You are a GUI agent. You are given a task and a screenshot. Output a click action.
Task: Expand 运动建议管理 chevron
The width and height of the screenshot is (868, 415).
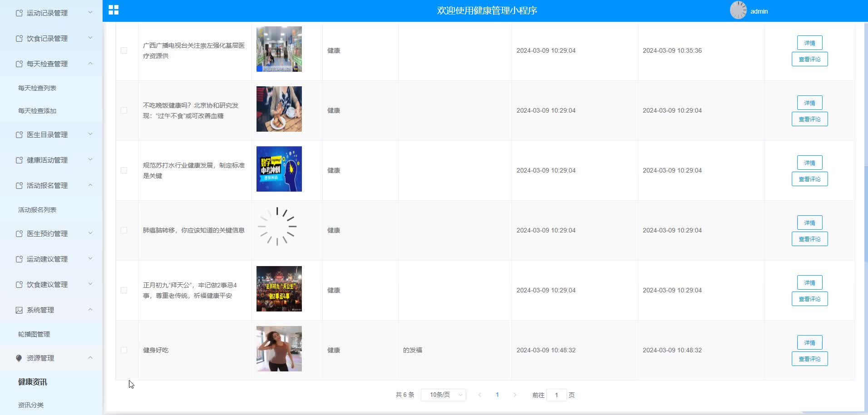(x=90, y=258)
